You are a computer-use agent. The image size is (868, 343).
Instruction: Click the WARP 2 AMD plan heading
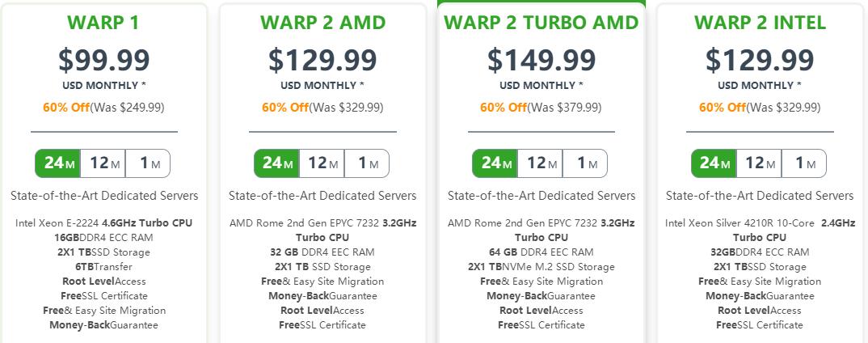click(x=322, y=23)
